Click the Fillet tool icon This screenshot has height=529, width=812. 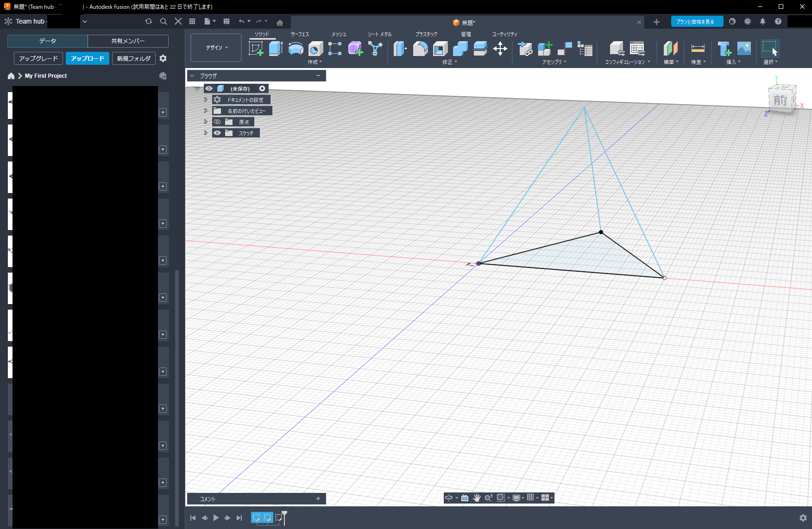tap(420, 49)
